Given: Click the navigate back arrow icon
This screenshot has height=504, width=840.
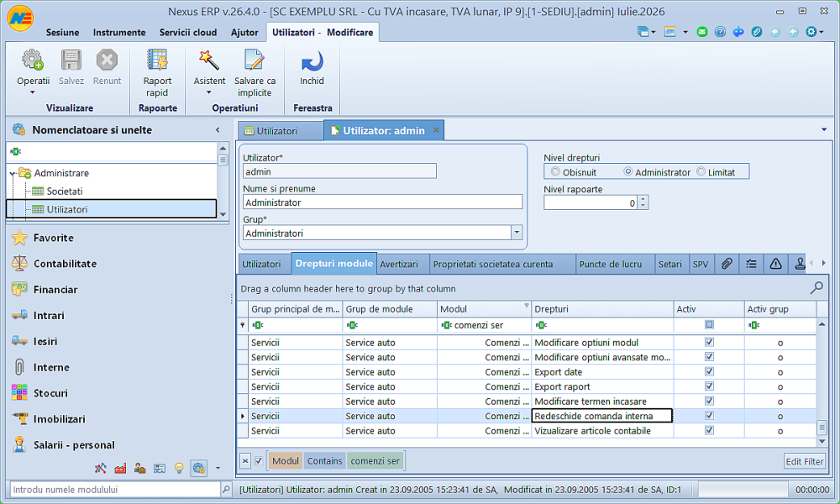Looking at the screenshot, I should (x=774, y=32).
